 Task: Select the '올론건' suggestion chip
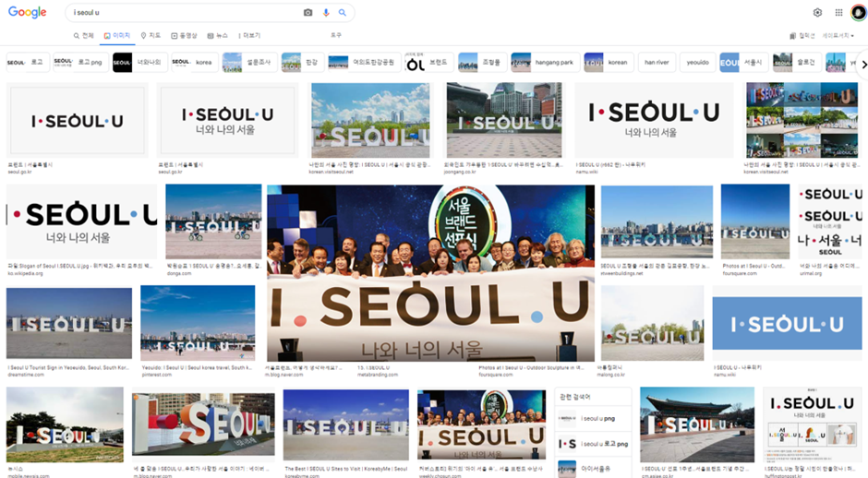click(x=797, y=63)
